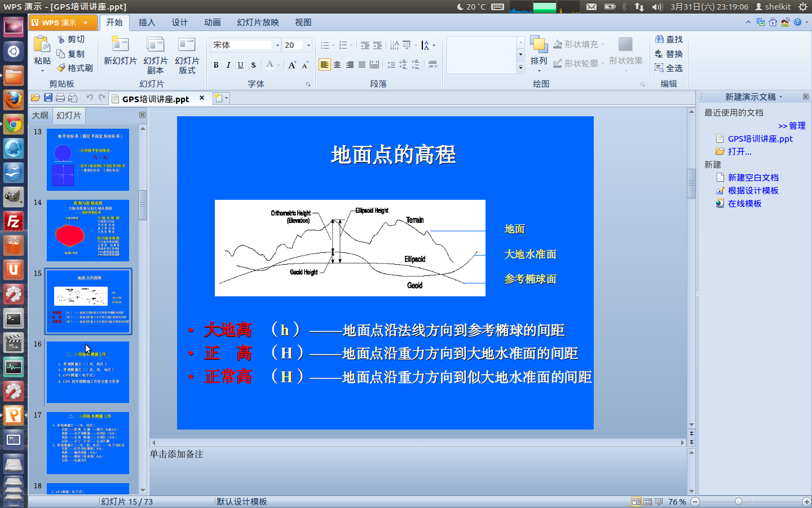
Task: Redo the last undone action
Action: [x=102, y=98]
